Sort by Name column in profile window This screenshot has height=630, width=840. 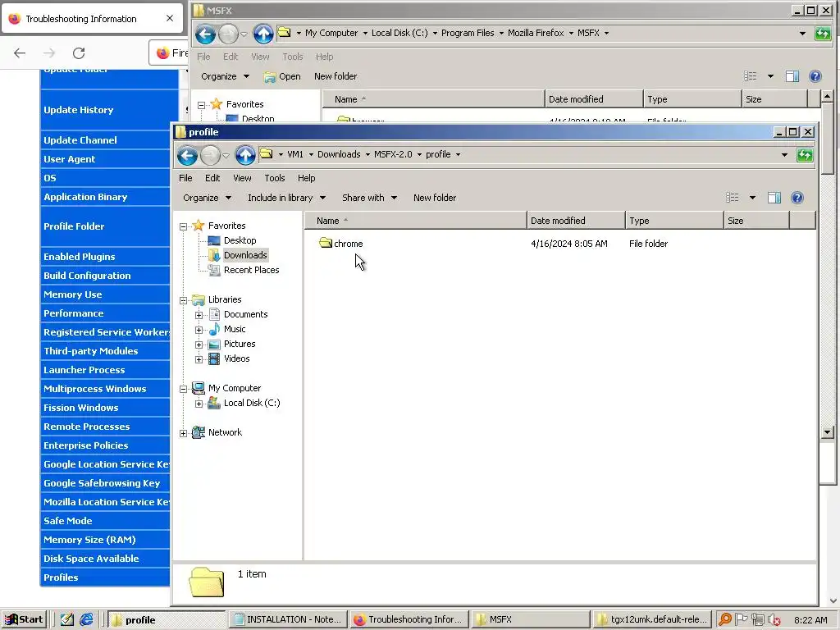[416, 221]
